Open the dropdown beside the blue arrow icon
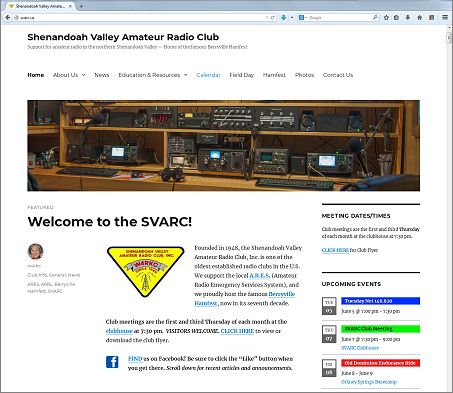Image resolution: width=453 pixels, height=393 pixels. point(292,17)
